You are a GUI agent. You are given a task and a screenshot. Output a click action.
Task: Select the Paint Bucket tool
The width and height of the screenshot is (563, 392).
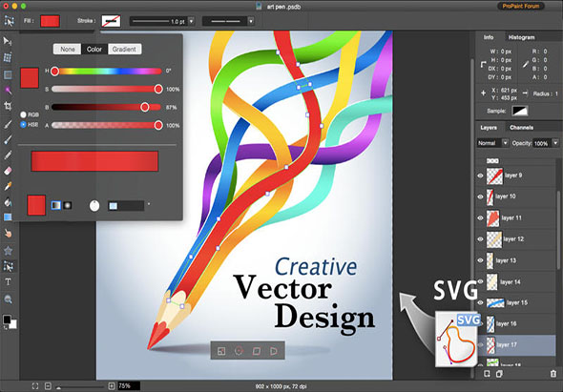pyautogui.click(x=8, y=202)
